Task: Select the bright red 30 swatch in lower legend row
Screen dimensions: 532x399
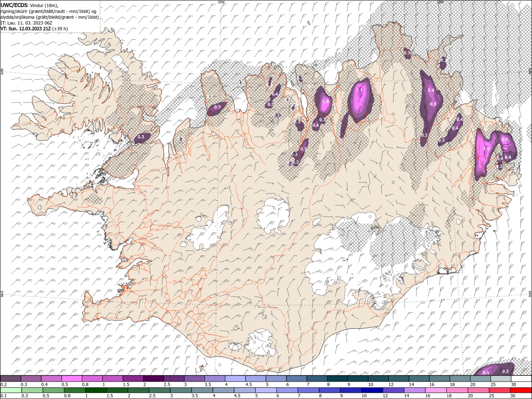Action: point(520,390)
